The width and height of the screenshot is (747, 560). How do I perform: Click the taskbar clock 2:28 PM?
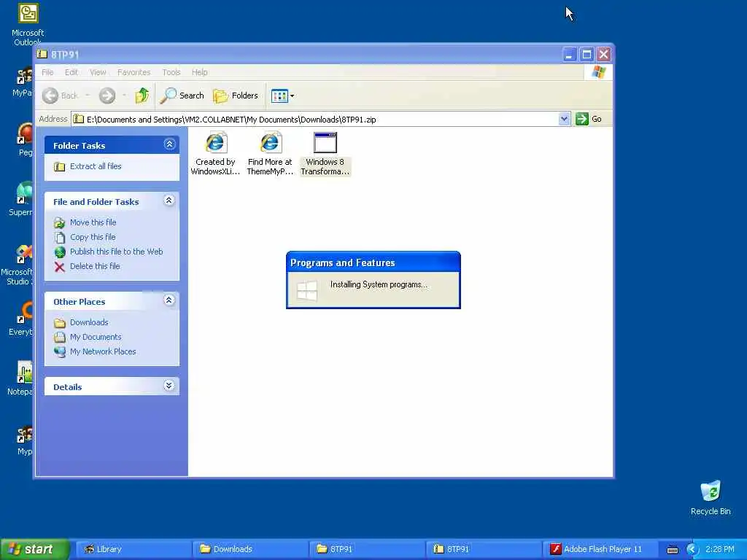tap(720, 549)
